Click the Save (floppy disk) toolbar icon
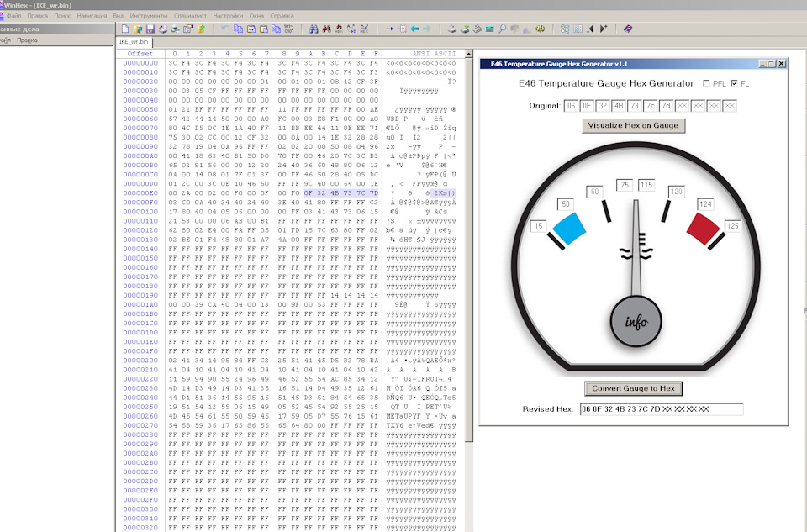 point(150,29)
